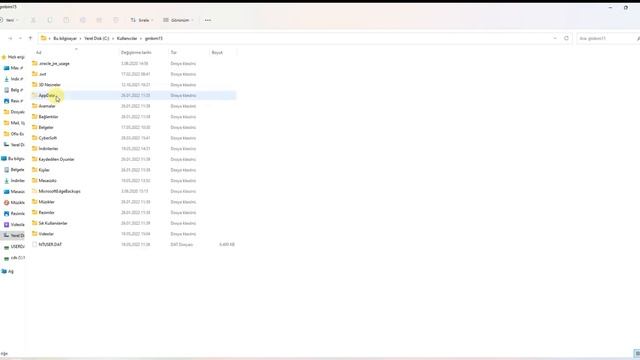Click Videolar folder icon in file list
This screenshot has width=640, height=360.
tap(35, 234)
